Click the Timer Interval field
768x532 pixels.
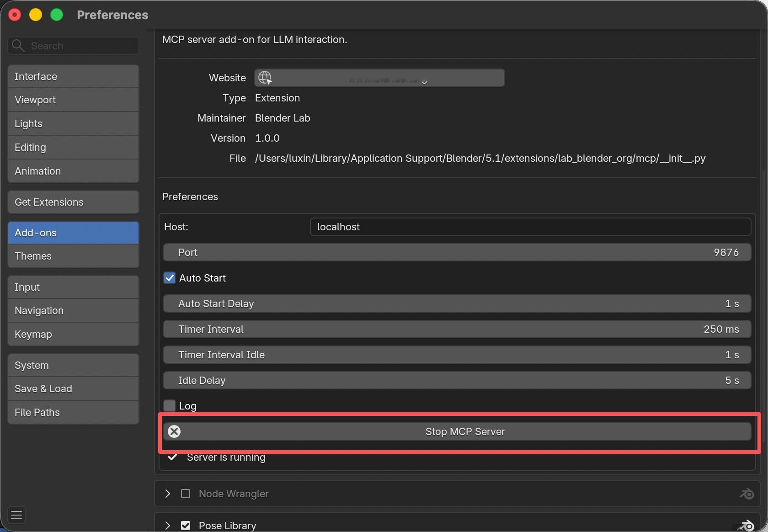457,329
